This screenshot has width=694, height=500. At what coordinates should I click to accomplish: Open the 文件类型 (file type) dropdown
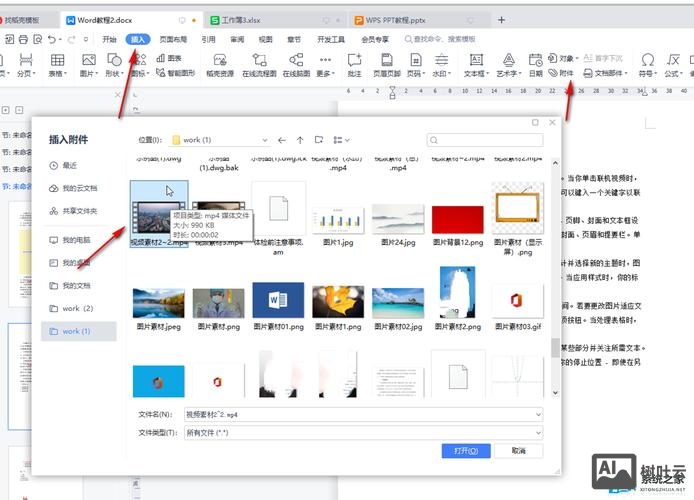537,430
